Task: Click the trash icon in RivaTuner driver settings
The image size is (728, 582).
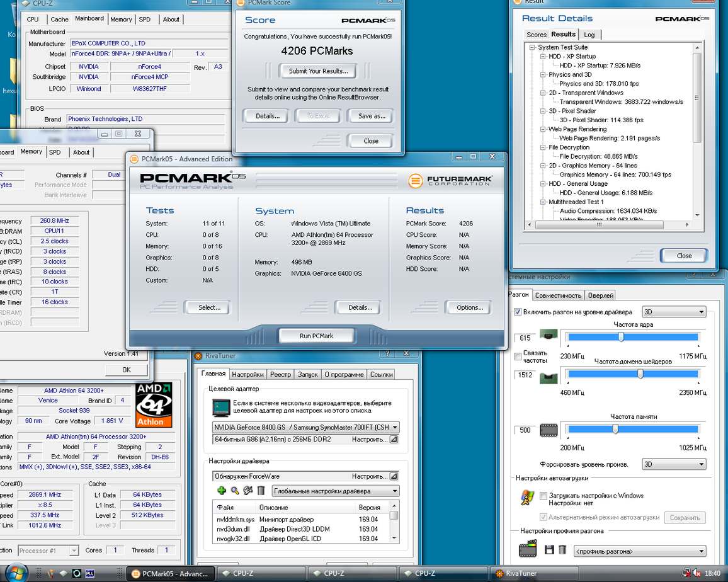Action: coord(261,491)
